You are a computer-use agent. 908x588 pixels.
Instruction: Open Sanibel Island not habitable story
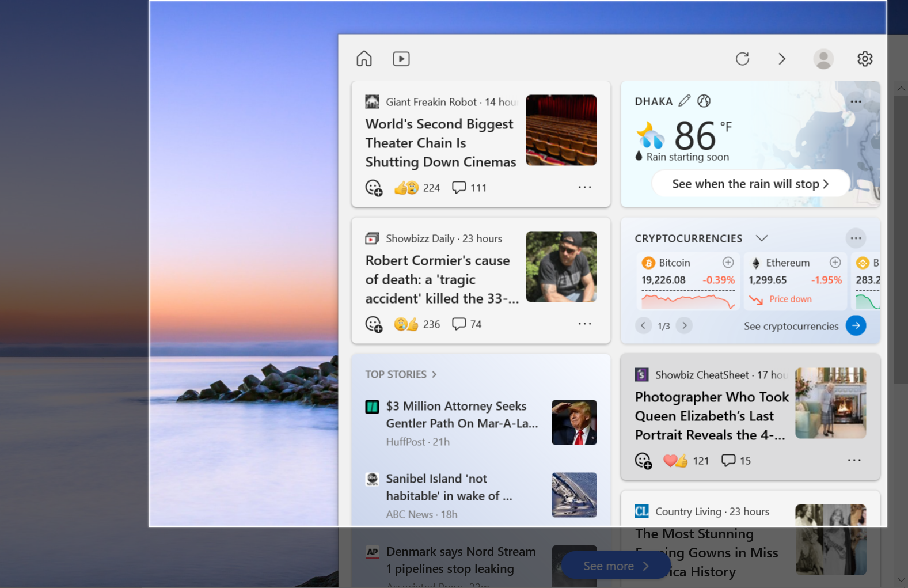pyautogui.click(x=449, y=487)
